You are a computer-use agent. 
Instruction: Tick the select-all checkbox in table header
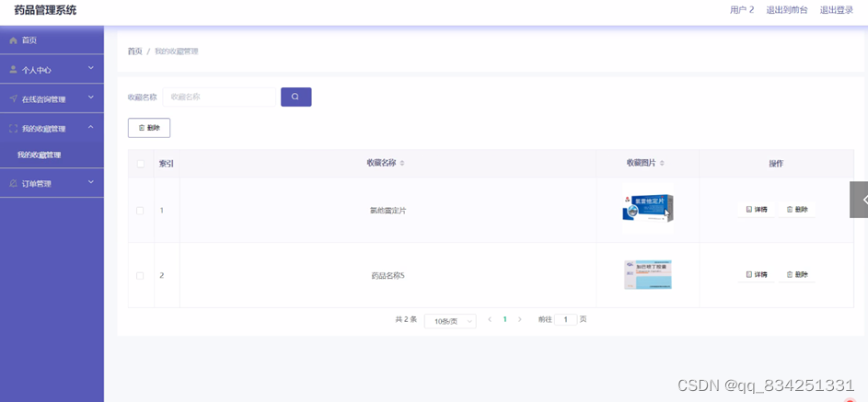141,164
